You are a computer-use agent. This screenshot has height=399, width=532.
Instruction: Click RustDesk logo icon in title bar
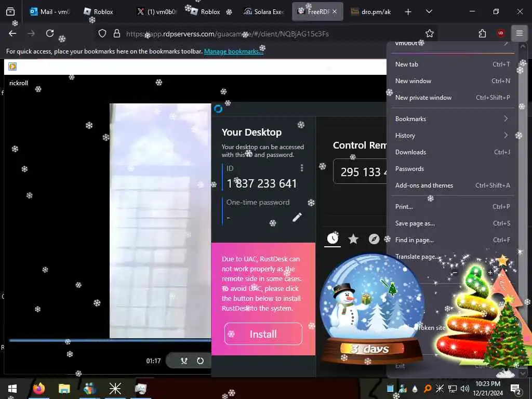coord(218,109)
